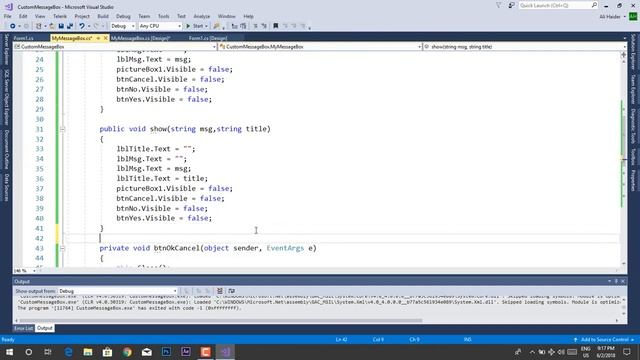Launch Edge browser from taskbar
Screen dimensions: 640x360
(68, 352)
